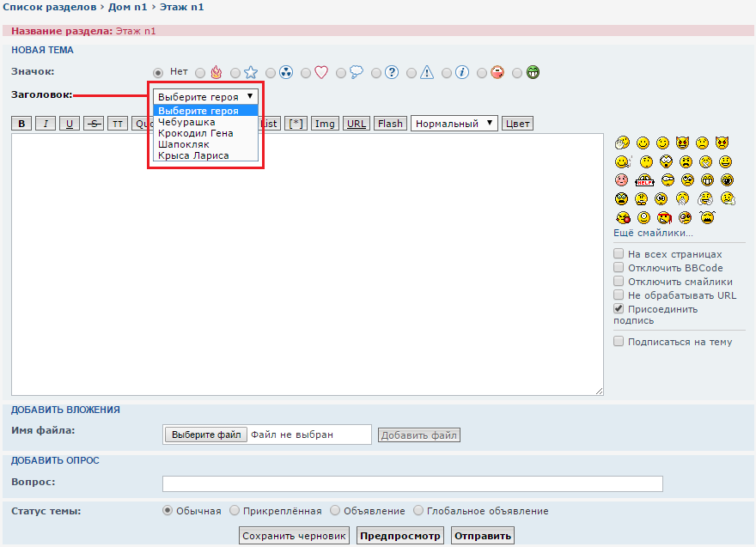This screenshot has height=547, width=756.
Task: Select the question mark topic icon
Action: tap(376, 73)
